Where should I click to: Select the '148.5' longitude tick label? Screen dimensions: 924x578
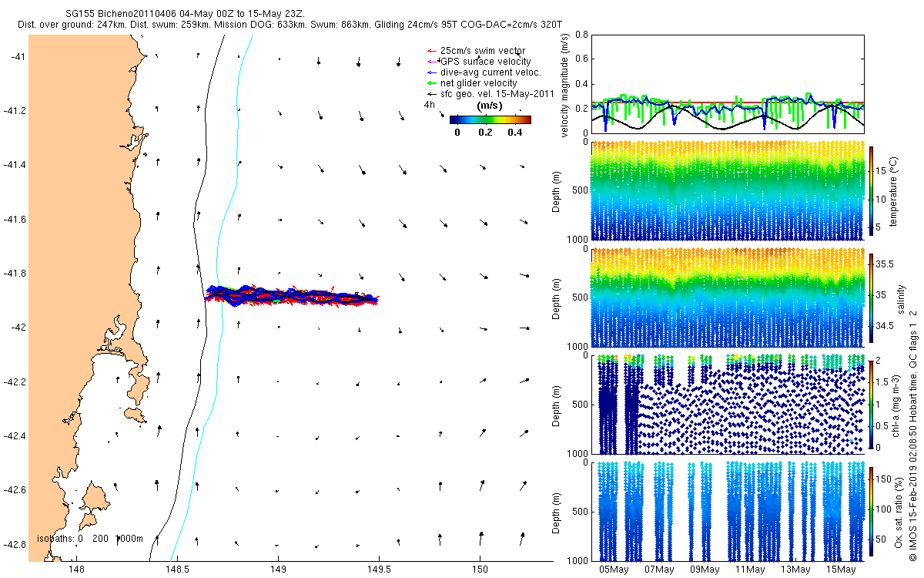coord(177,570)
